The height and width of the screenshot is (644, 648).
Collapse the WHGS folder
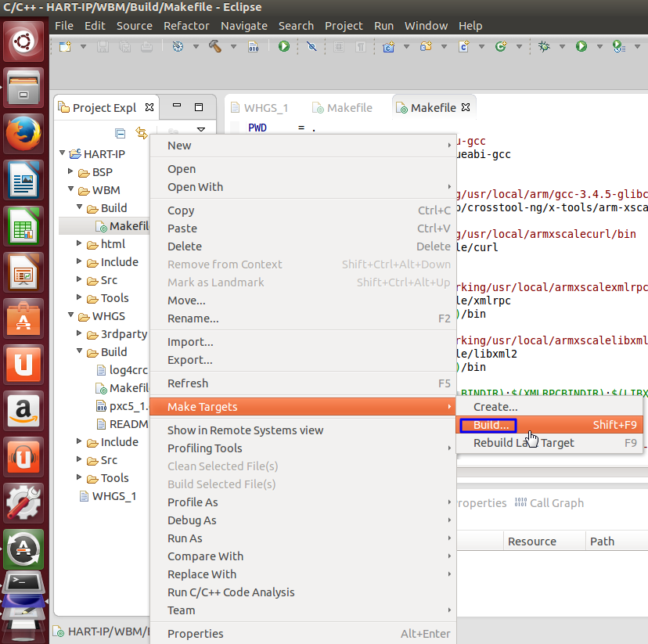[70, 315]
